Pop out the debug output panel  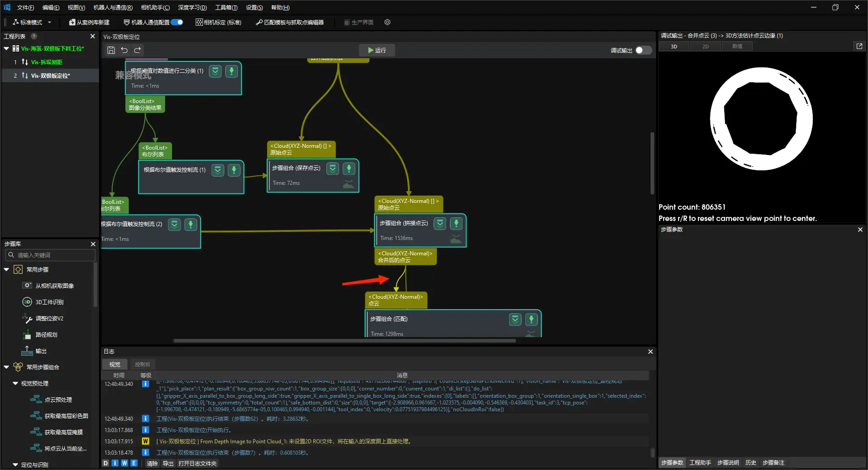coord(859,46)
